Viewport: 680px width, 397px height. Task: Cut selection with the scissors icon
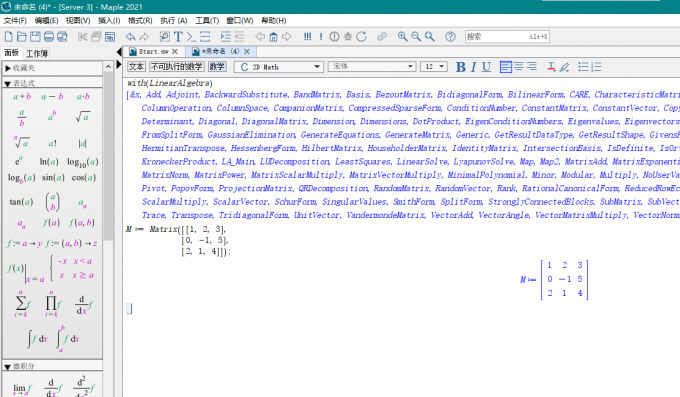click(82, 37)
